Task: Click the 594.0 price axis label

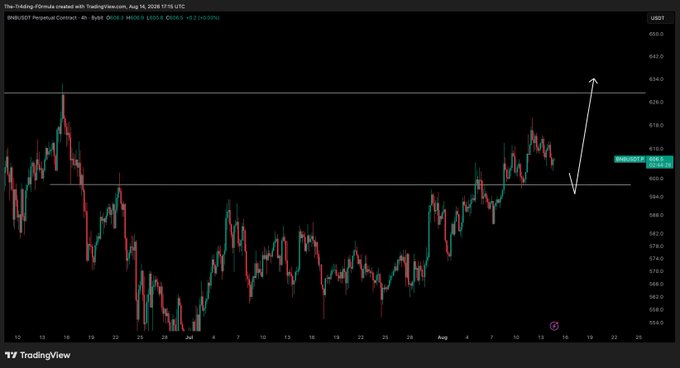Action: [657, 197]
